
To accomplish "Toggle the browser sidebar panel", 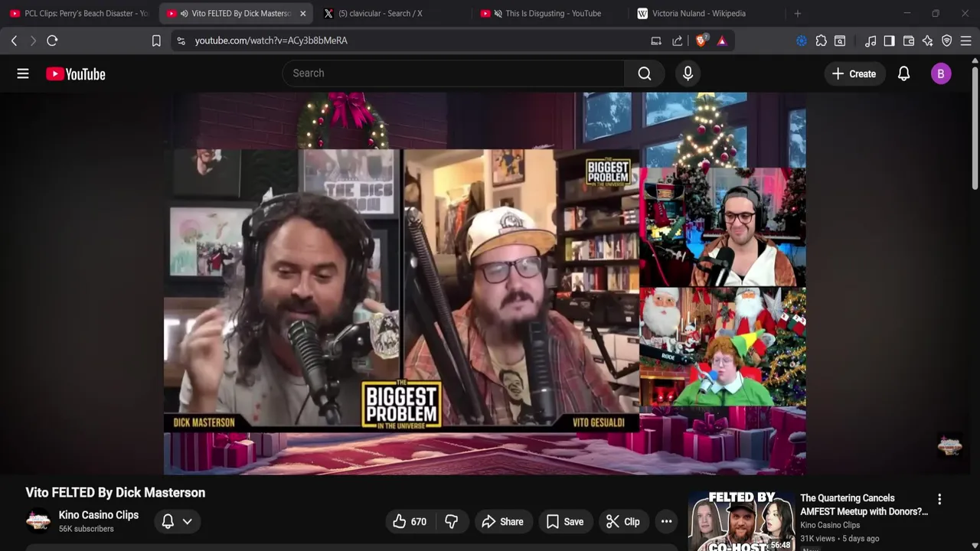I will pyautogui.click(x=889, y=41).
